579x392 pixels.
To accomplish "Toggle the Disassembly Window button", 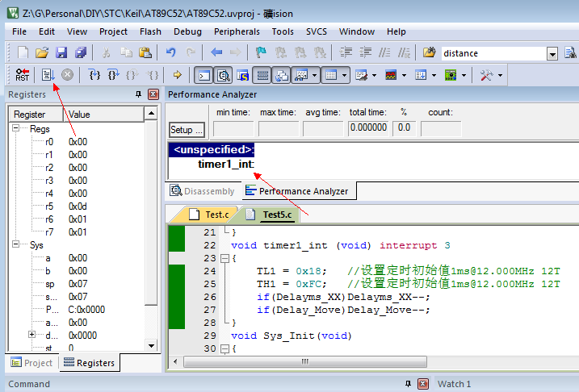I will tap(224, 75).
